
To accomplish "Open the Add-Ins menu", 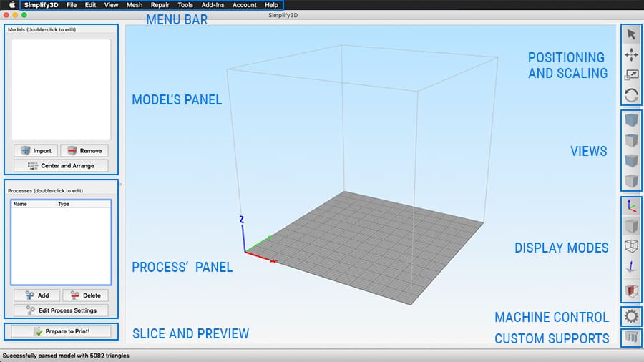I will point(213,5).
